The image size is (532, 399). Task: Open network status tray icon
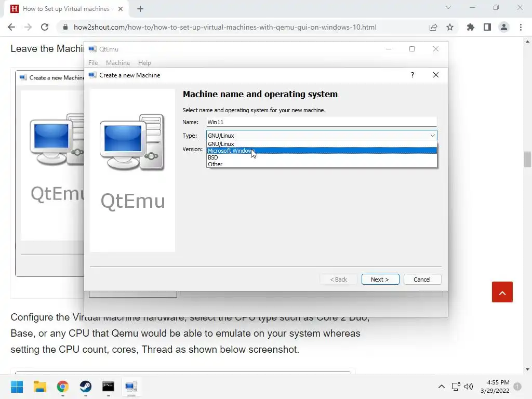tap(456, 387)
